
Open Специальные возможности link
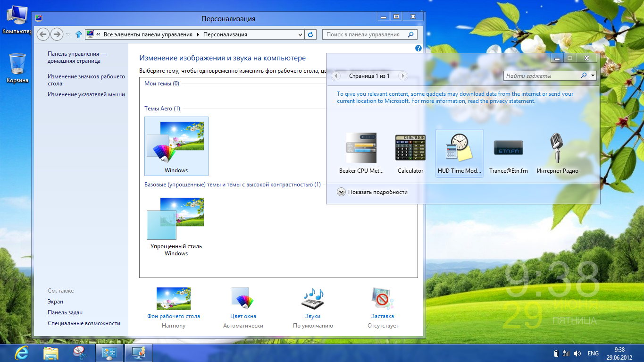pyautogui.click(x=84, y=323)
